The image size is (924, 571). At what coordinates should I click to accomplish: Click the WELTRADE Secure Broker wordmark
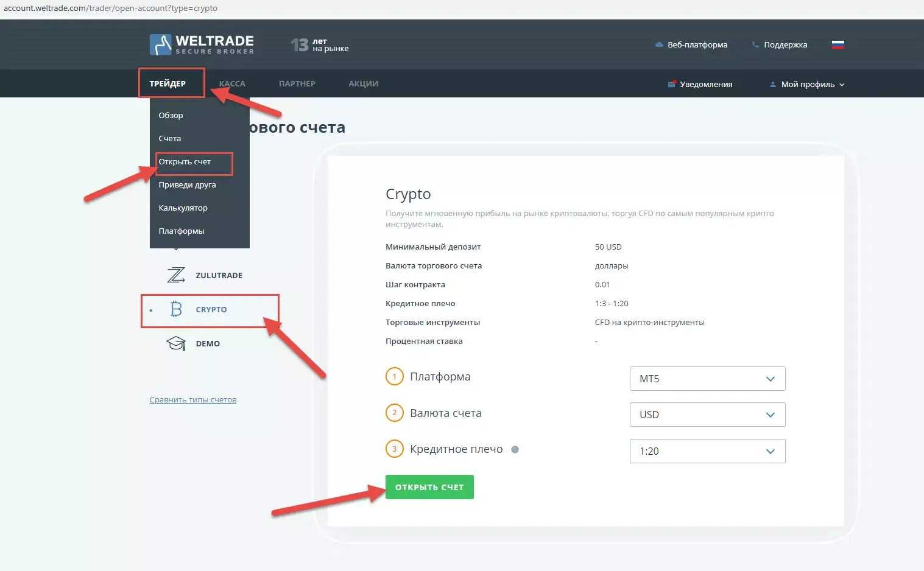tap(214, 44)
